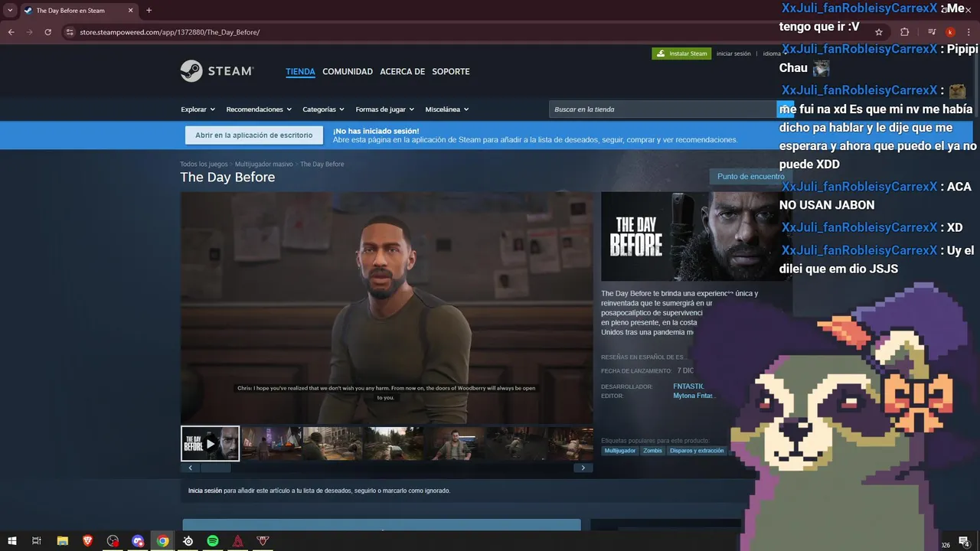Open the Windows Start menu

[x=12, y=541]
